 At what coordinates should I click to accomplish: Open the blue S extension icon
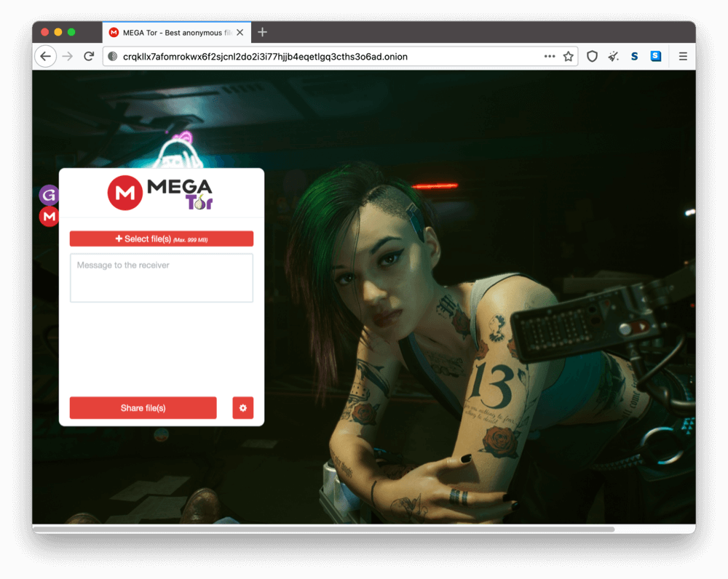pyautogui.click(x=655, y=56)
